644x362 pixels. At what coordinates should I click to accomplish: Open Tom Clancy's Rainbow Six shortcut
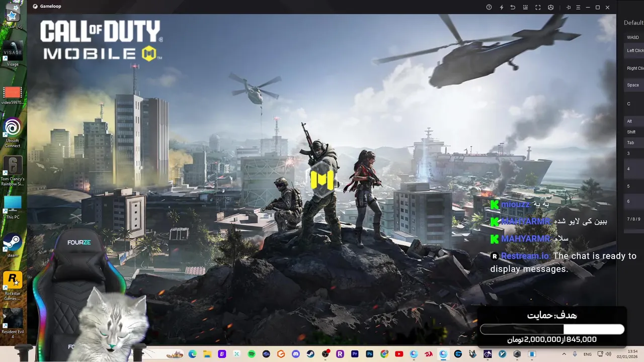(x=13, y=171)
